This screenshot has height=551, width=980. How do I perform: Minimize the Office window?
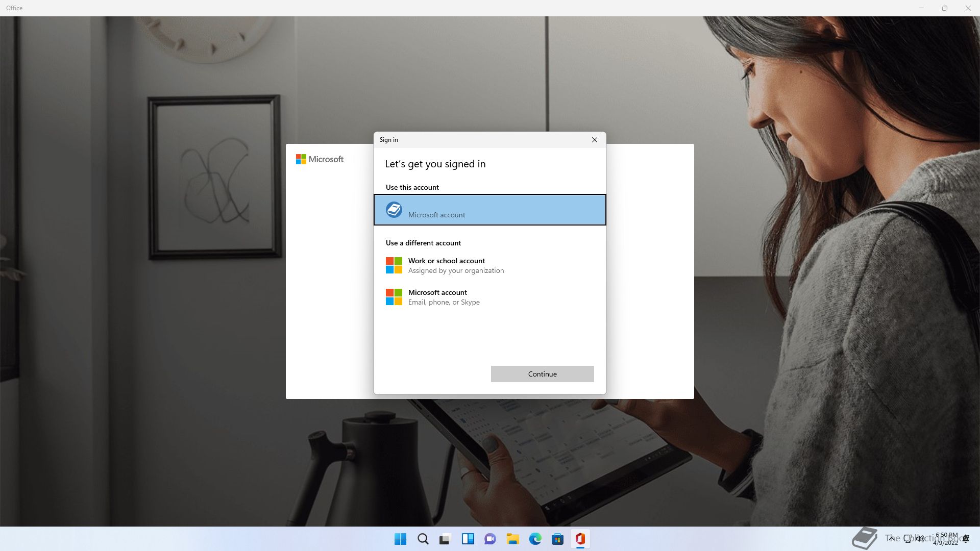921,8
